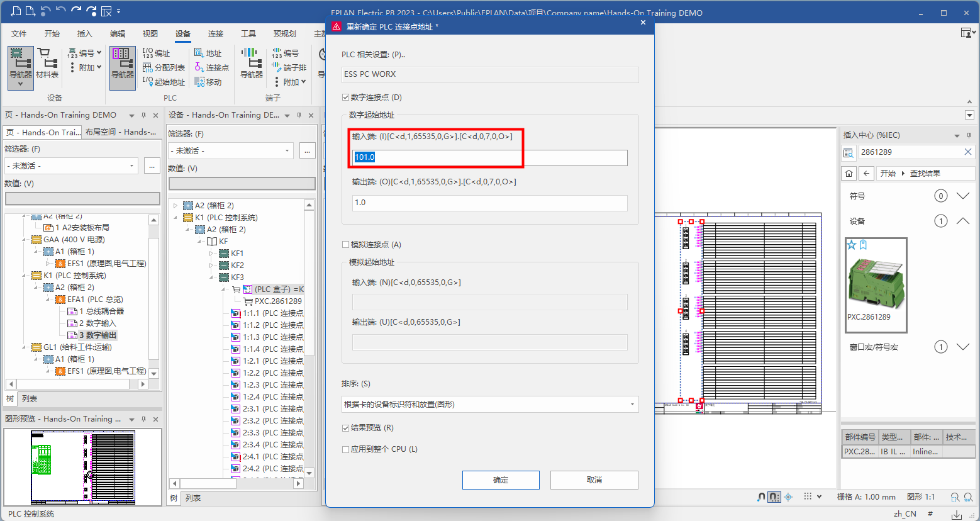Switch to the 布局空间 tab
980x521 pixels.
121,132
